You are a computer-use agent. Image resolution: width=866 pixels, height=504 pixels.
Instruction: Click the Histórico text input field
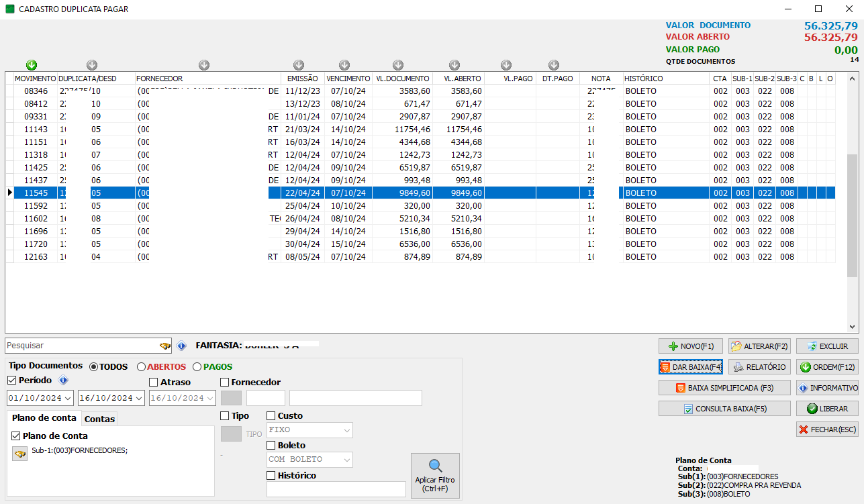(x=336, y=489)
